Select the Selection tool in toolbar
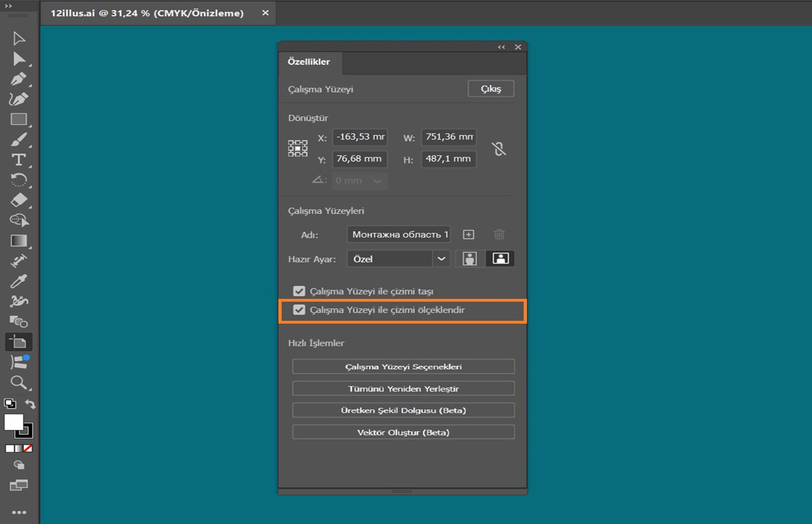The image size is (812, 524). point(19,38)
